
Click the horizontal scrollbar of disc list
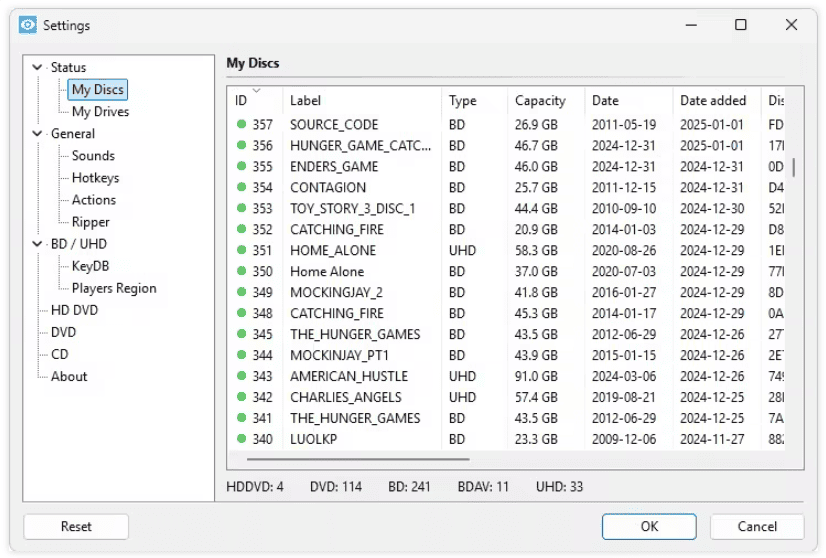tap(358, 459)
